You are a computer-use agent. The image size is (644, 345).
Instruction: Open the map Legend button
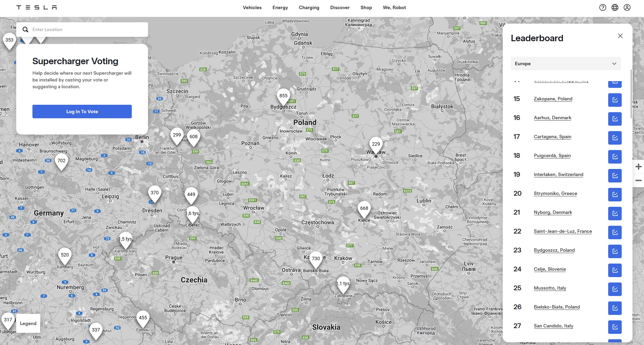[x=28, y=323]
